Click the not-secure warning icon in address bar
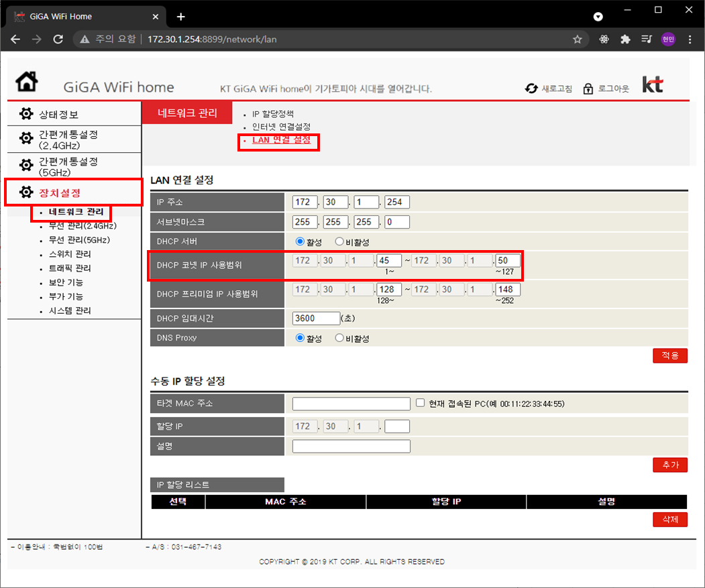The height and width of the screenshot is (588, 705). point(85,40)
